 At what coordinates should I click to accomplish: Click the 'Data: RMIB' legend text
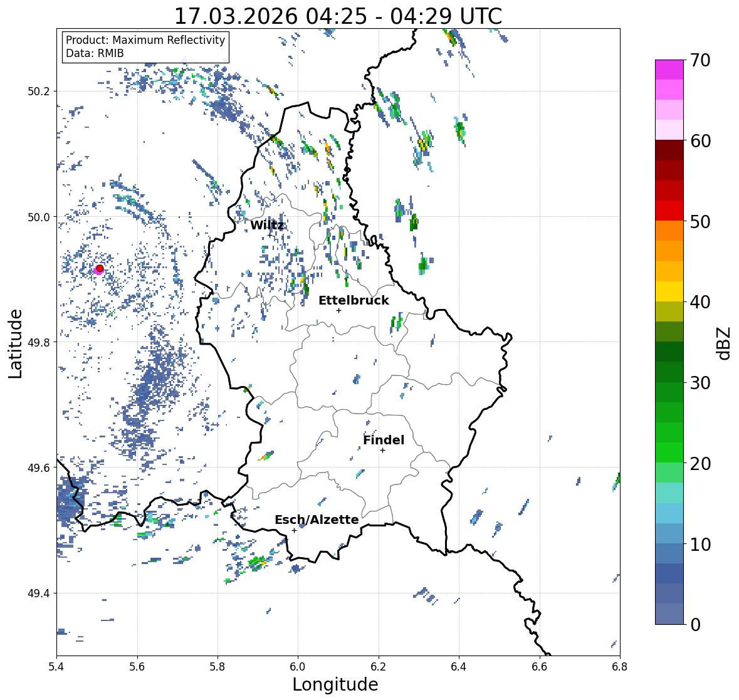(x=95, y=53)
